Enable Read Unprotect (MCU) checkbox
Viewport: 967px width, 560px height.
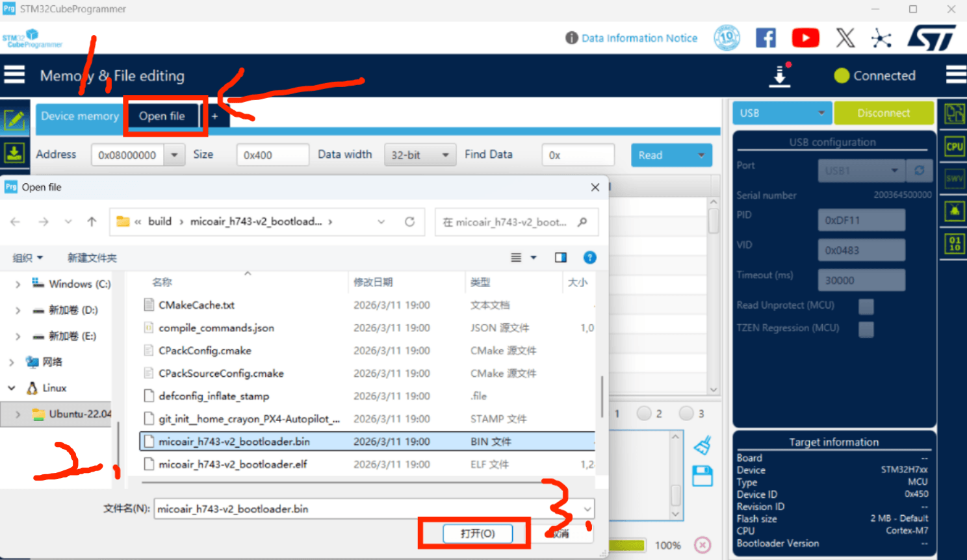[x=866, y=306]
